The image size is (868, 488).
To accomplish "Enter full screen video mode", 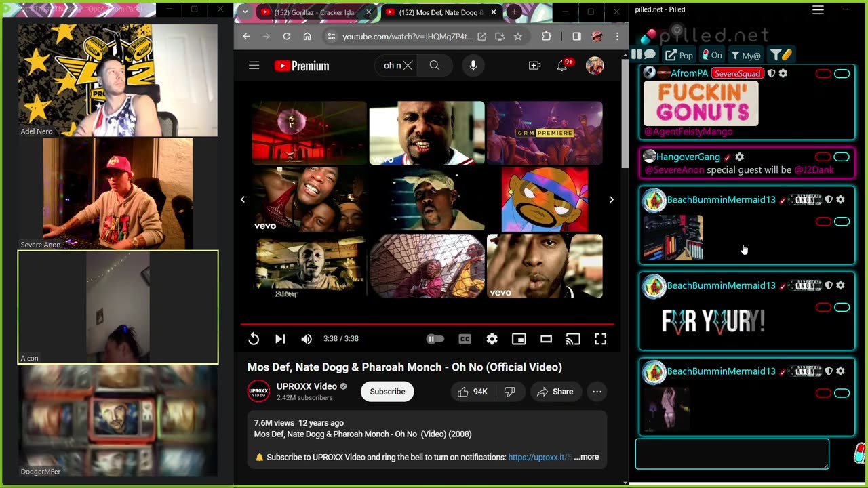I will tap(600, 339).
